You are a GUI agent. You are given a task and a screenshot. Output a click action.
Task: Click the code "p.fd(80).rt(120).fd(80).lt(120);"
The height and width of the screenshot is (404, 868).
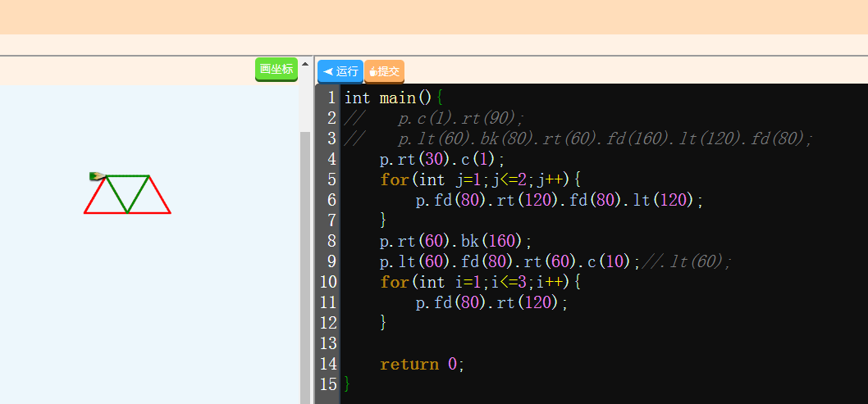560,200
